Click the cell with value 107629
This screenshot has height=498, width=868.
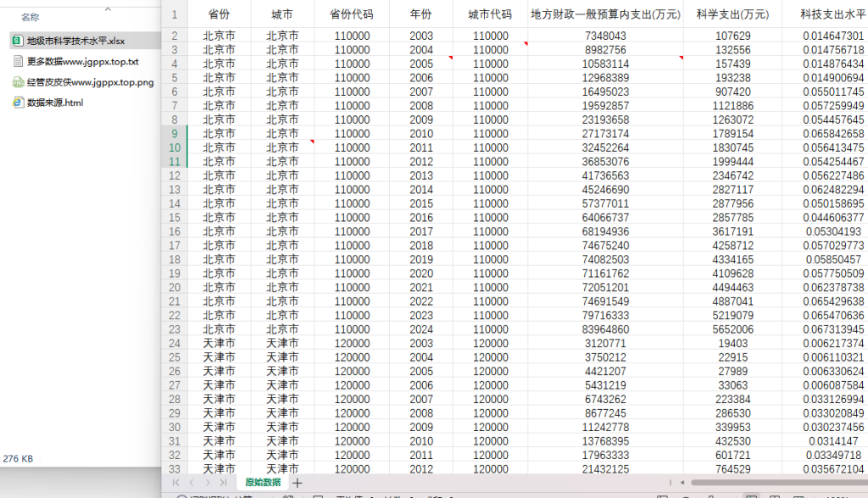coord(733,36)
